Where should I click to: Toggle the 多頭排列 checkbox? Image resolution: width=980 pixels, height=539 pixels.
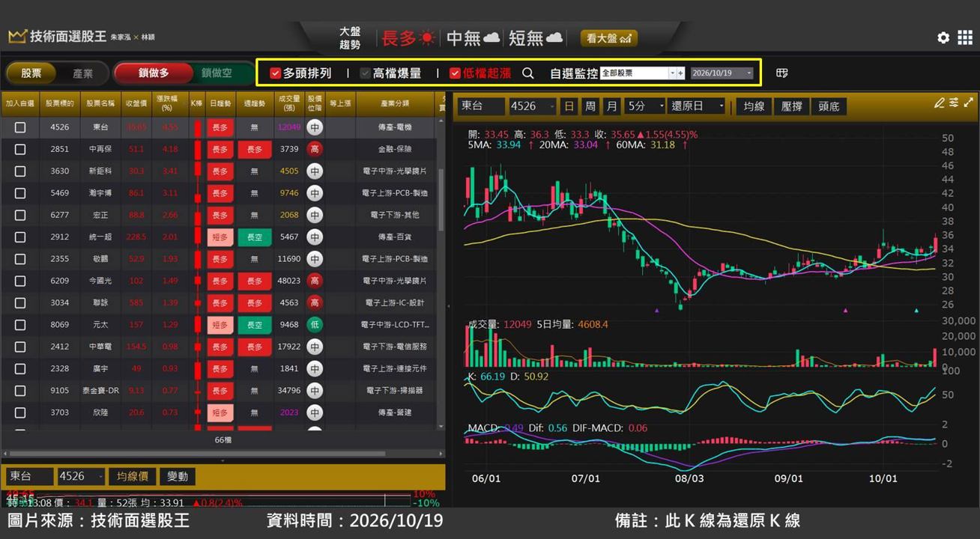point(275,73)
